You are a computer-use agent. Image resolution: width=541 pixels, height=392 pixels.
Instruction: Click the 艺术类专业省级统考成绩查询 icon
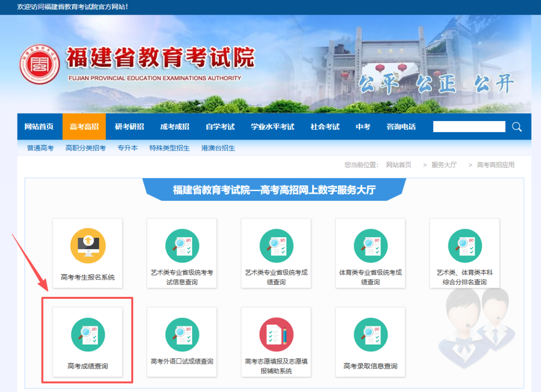pyautogui.click(x=277, y=245)
